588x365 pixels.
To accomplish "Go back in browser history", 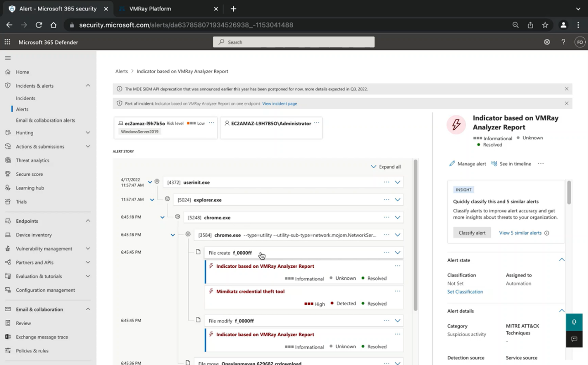I will 9,25.
